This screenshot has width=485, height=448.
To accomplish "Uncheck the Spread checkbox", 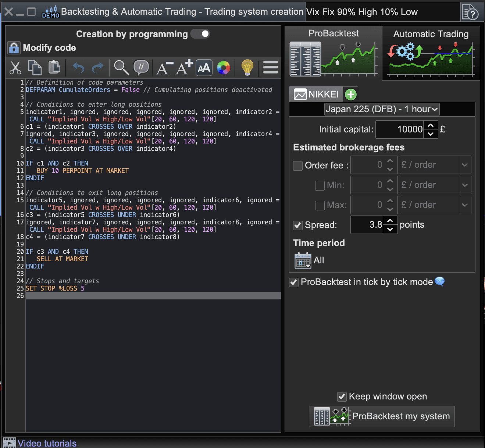I will (x=298, y=225).
